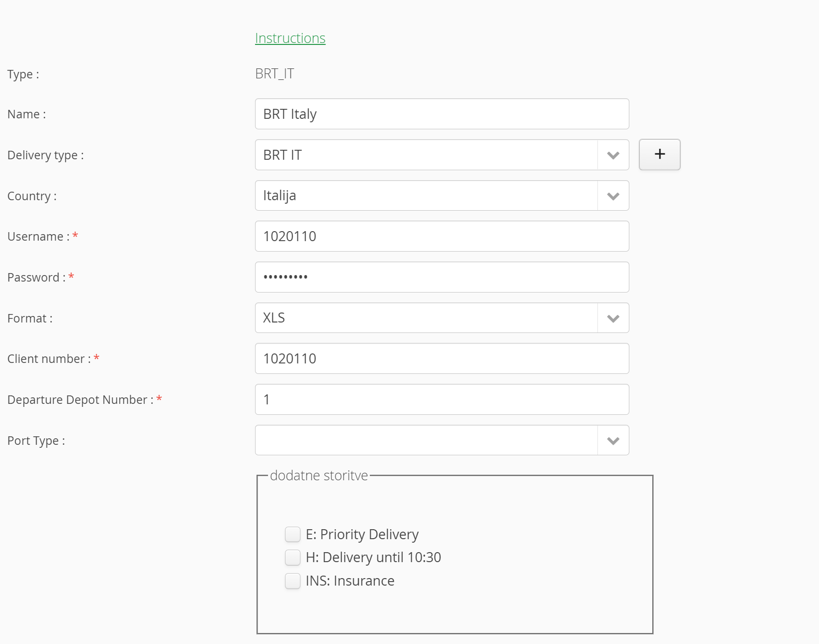Click the Country label
This screenshot has height=644, width=819.
pos(32,196)
